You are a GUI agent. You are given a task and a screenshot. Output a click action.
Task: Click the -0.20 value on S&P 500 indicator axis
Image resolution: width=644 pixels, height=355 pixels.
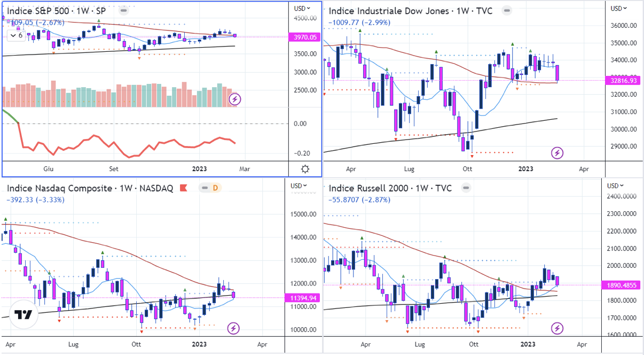[303, 154]
